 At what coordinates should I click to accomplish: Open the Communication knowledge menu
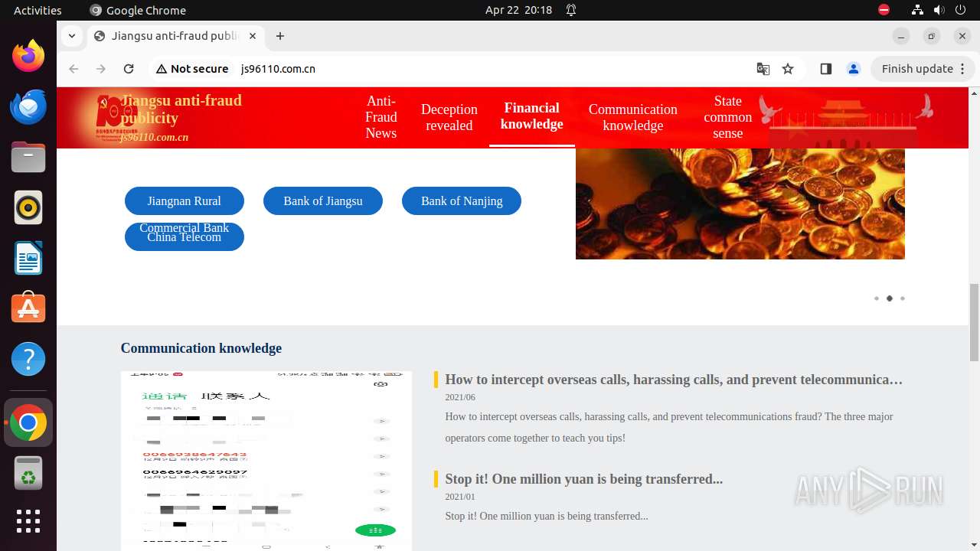633,117
